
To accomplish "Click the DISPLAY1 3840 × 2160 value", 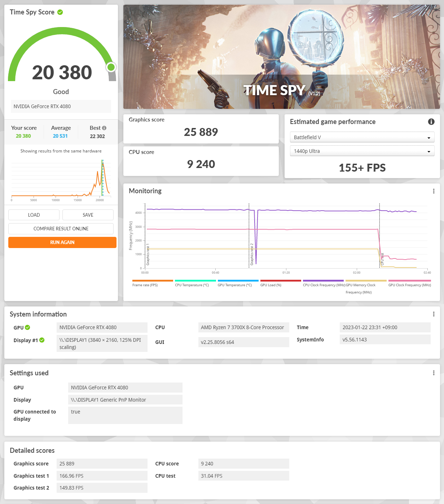I will 102,343.
